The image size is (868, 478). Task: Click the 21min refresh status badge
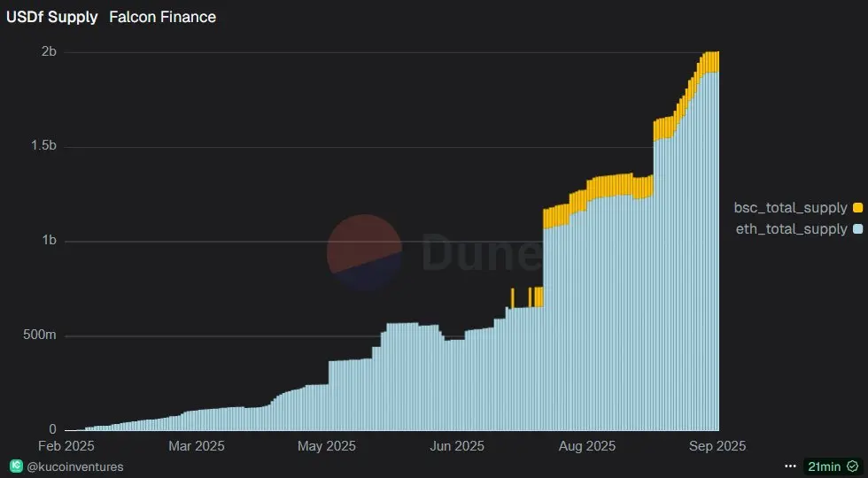tap(832, 467)
